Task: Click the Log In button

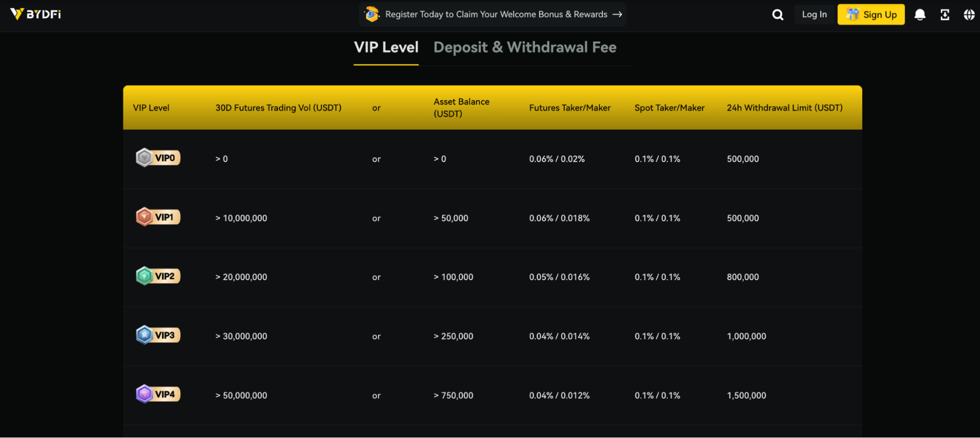Action: click(814, 15)
